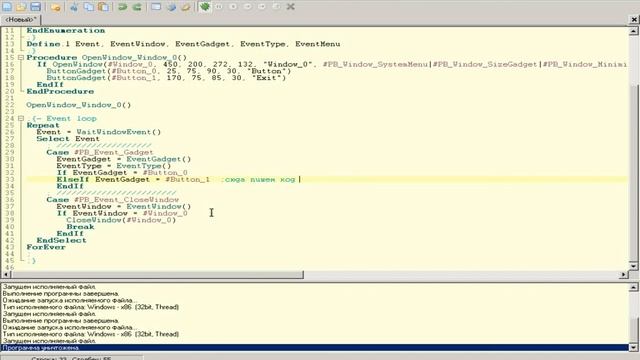Click the 'EndSelect' line
Screen dimensions: 640x360
tap(61, 240)
